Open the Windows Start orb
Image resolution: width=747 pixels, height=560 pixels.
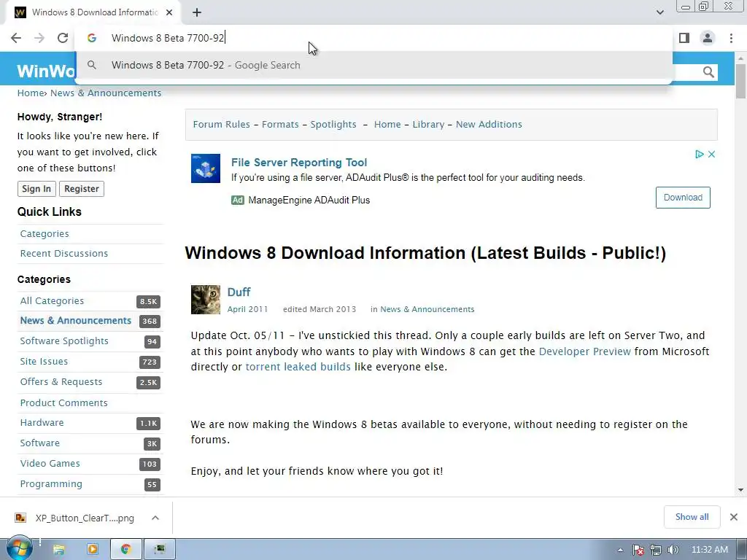point(18,549)
